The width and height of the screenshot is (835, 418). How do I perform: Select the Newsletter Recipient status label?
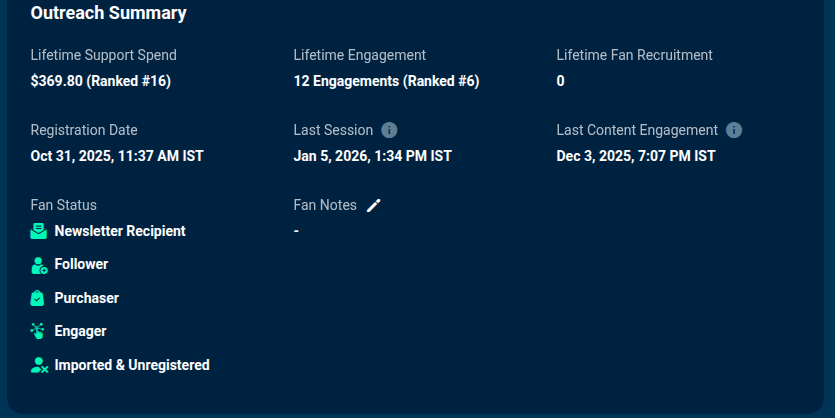pyautogui.click(x=120, y=231)
